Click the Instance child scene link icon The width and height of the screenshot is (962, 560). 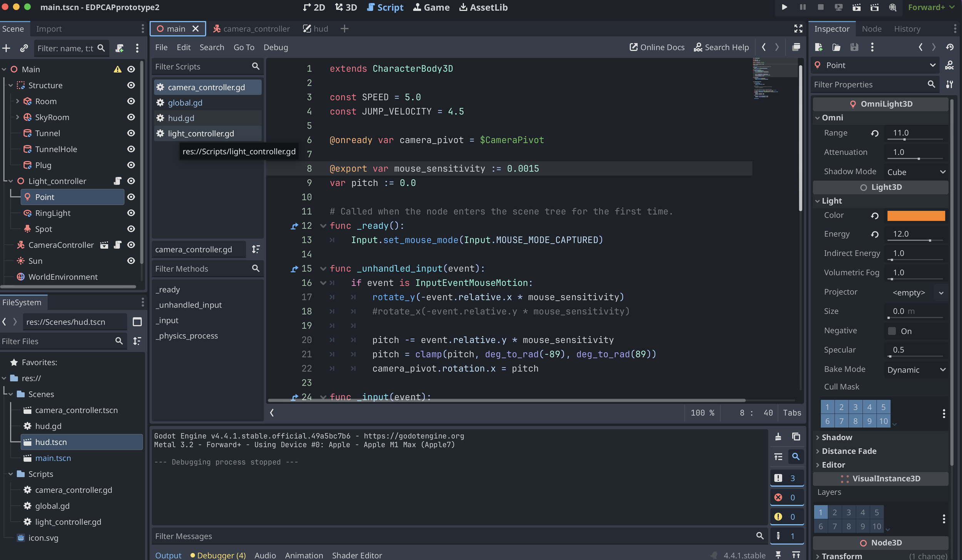point(24,48)
